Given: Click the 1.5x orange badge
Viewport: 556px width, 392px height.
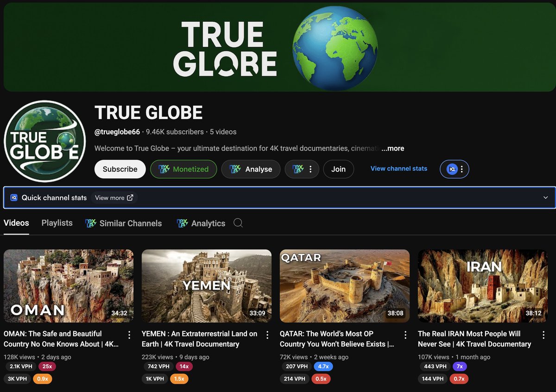Looking at the screenshot, I should click(x=179, y=379).
